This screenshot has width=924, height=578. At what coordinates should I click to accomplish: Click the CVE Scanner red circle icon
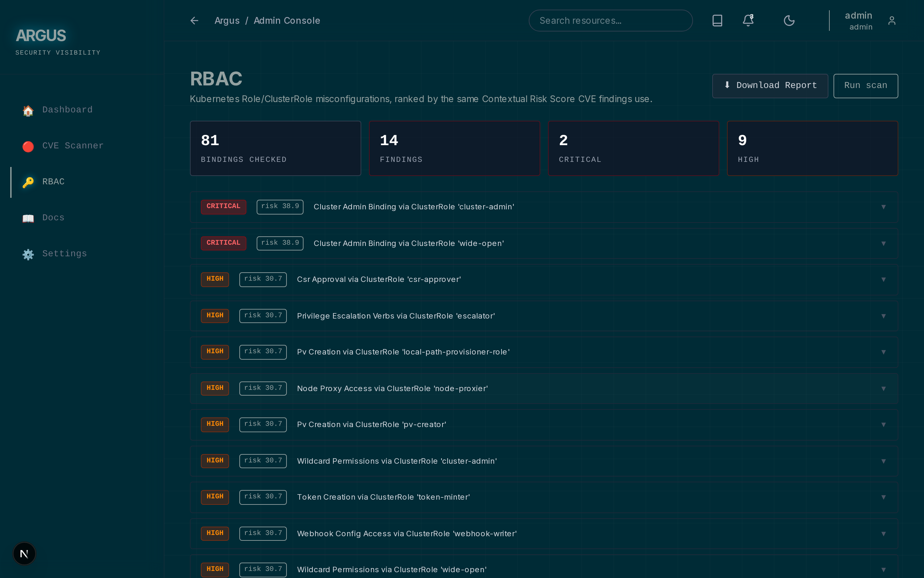pyautogui.click(x=28, y=146)
